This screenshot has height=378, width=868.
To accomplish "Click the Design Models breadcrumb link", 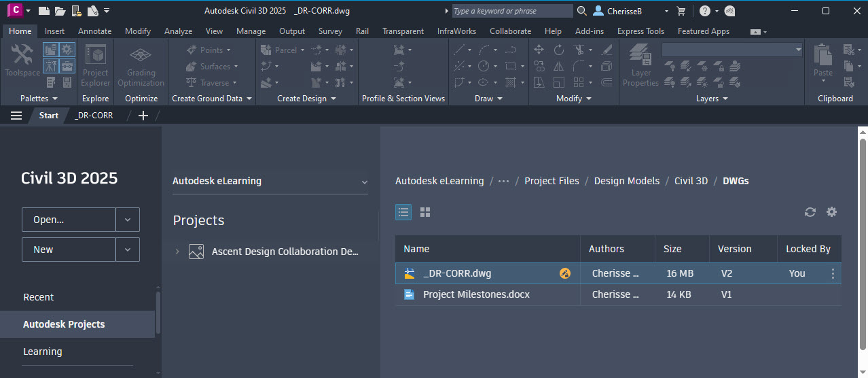I will pyautogui.click(x=627, y=181).
